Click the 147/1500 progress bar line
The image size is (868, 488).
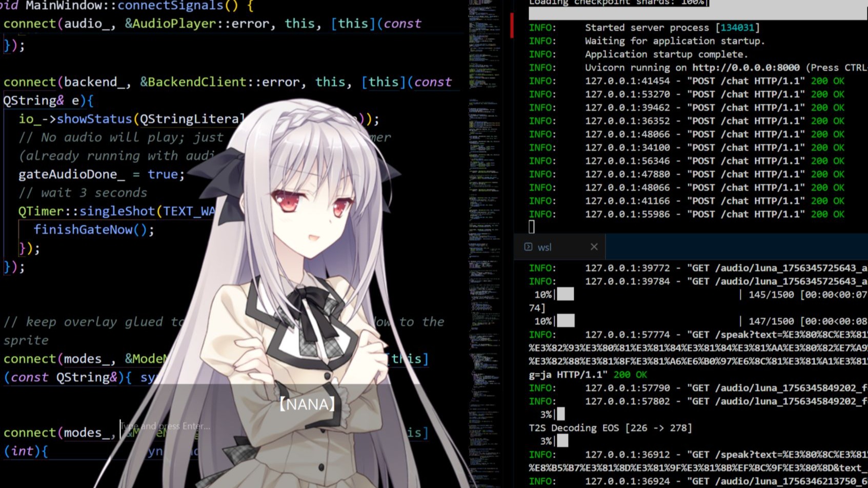pos(698,321)
